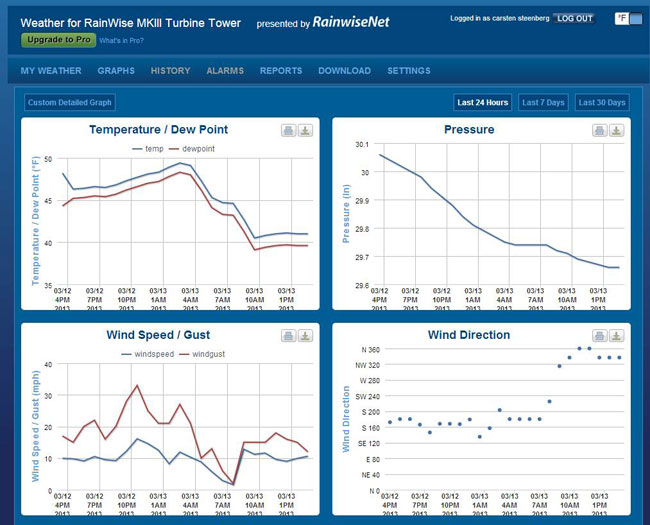650x525 pixels.
Task: Go to the Settings page
Action: 409,71
